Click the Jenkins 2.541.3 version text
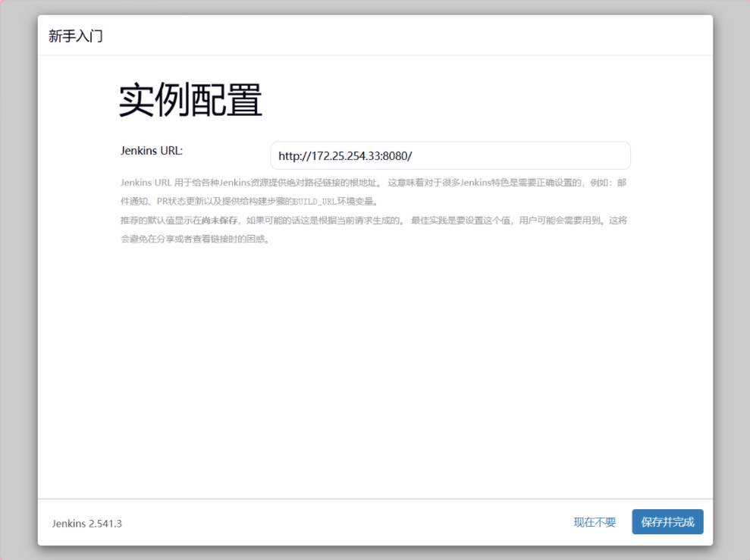This screenshot has width=750, height=560. click(x=86, y=524)
